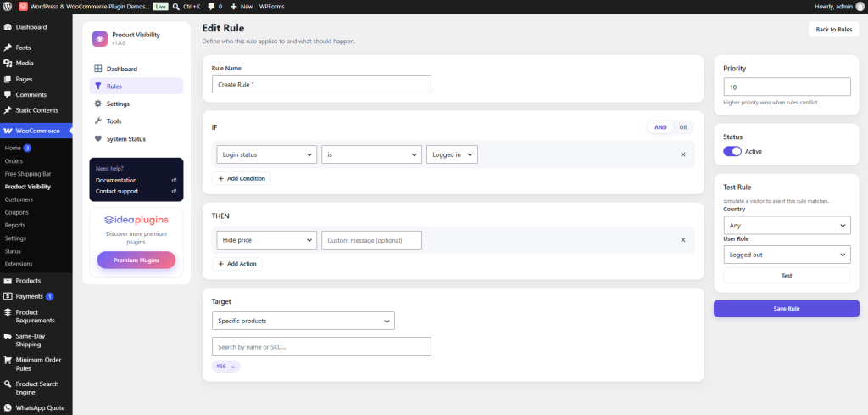Open the Country Any dropdown

pos(787,226)
